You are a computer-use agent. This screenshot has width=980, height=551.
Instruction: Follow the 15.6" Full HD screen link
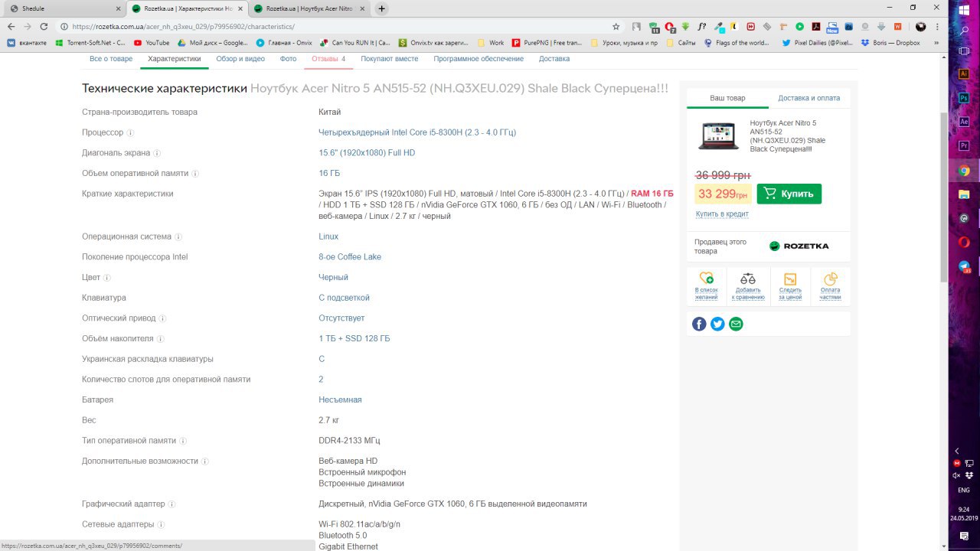(x=367, y=153)
